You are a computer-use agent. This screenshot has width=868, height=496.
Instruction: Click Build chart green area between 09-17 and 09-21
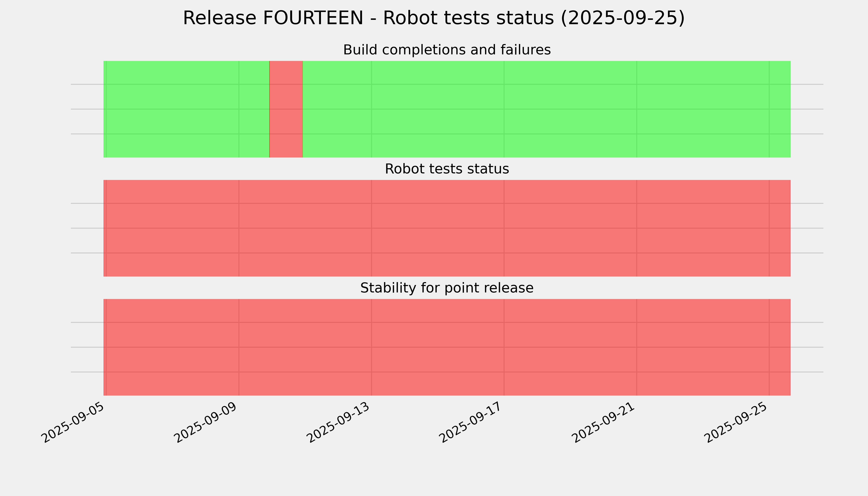coord(570,109)
